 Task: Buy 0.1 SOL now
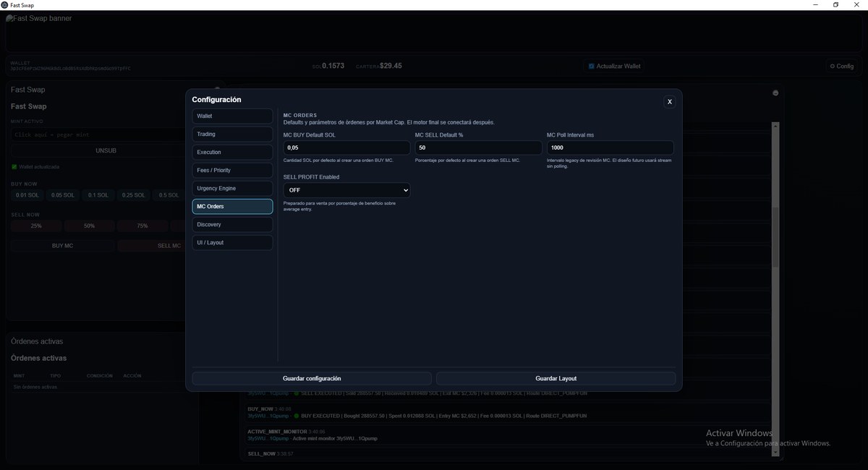coord(98,195)
